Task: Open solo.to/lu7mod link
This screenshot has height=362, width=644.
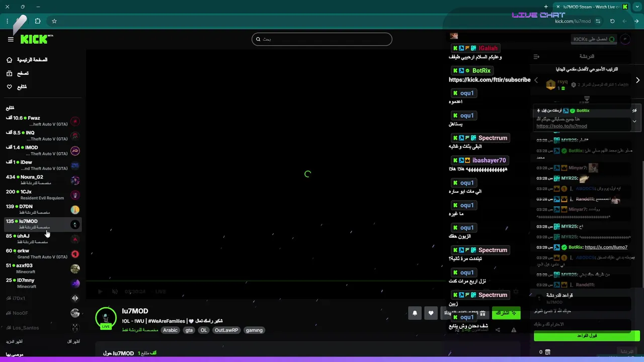Action: click(561, 126)
